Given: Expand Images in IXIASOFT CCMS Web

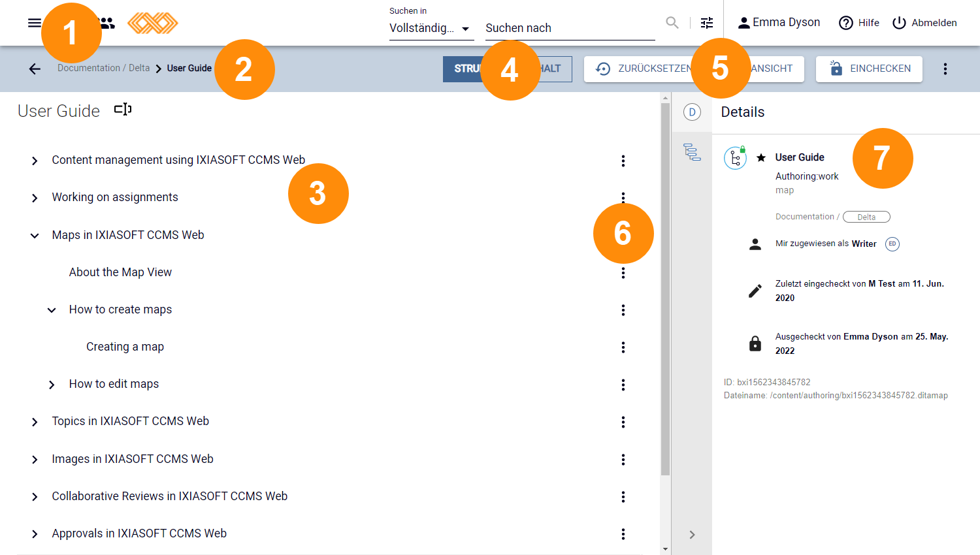Looking at the screenshot, I should (35, 460).
